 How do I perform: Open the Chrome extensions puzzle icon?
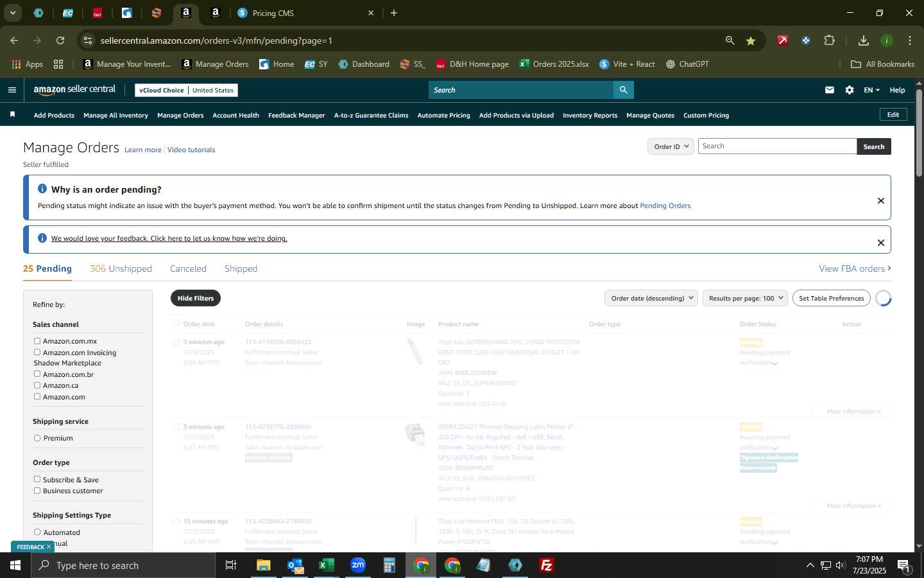[829, 40]
